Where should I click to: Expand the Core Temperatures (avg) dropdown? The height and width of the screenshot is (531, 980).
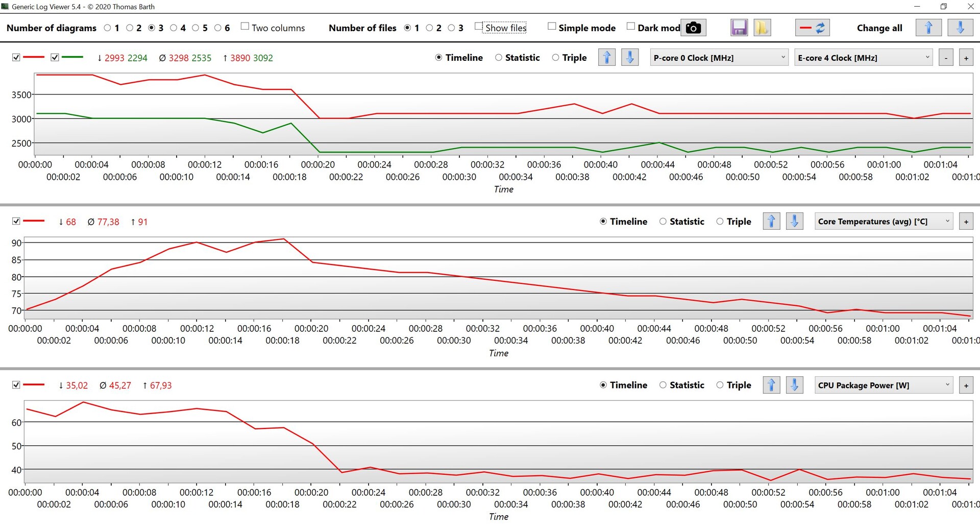[883, 222]
